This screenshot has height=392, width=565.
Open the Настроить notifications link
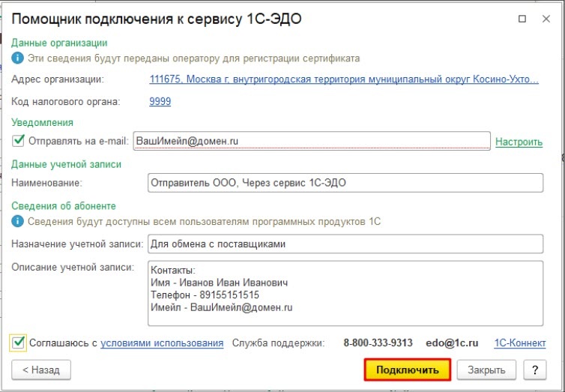(x=519, y=141)
